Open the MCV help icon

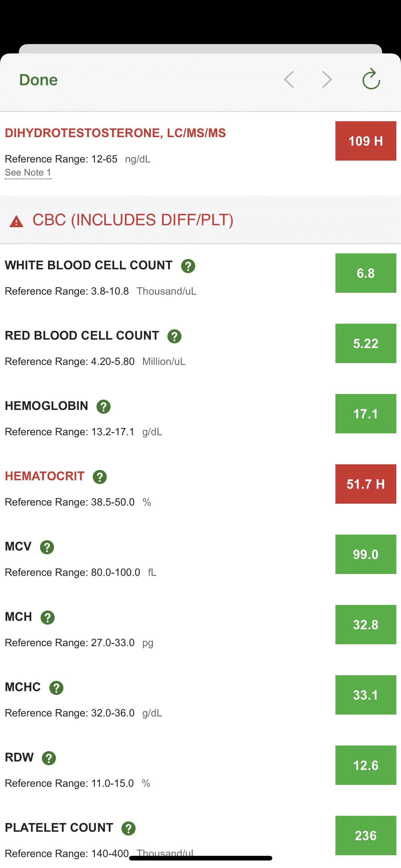(47, 547)
